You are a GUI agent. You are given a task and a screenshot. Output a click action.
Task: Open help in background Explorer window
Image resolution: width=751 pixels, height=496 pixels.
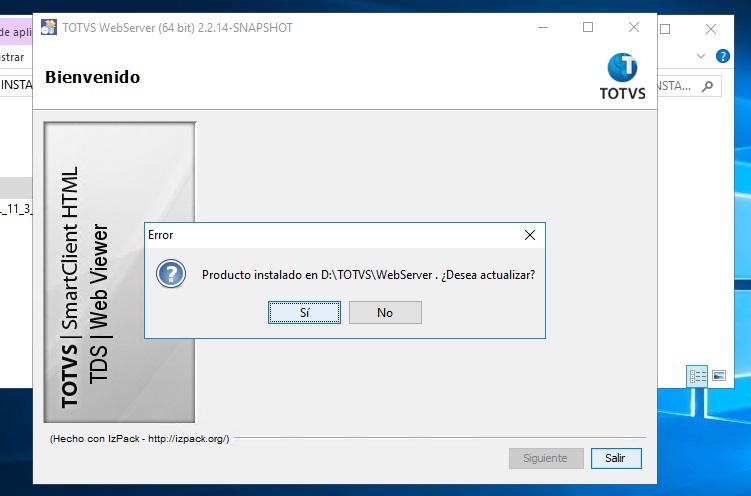[723, 56]
